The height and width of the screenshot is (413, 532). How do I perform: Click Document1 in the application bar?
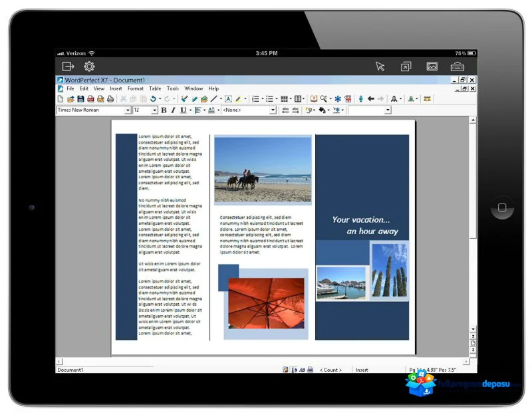click(x=70, y=370)
